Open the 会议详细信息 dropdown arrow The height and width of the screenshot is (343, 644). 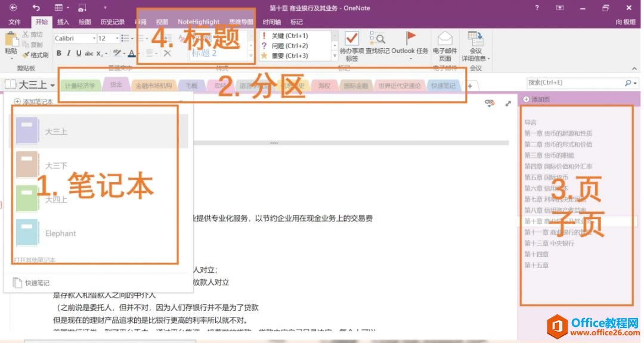(x=489, y=59)
